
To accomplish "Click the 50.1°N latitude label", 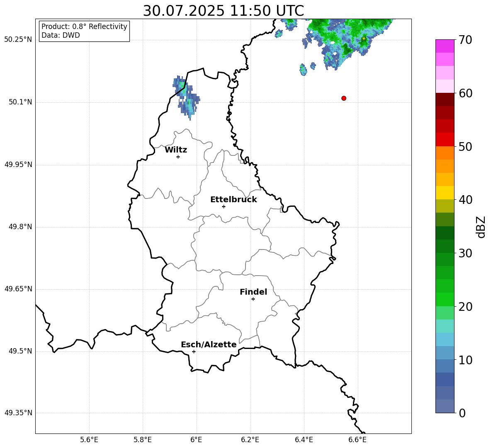I will [x=20, y=102].
